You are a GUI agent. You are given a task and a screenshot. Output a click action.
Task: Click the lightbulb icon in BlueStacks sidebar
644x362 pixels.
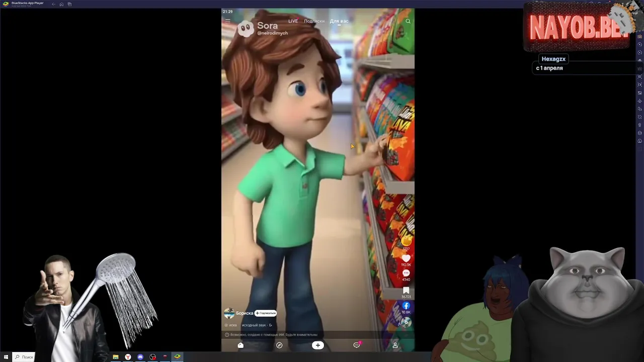tap(639, 125)
